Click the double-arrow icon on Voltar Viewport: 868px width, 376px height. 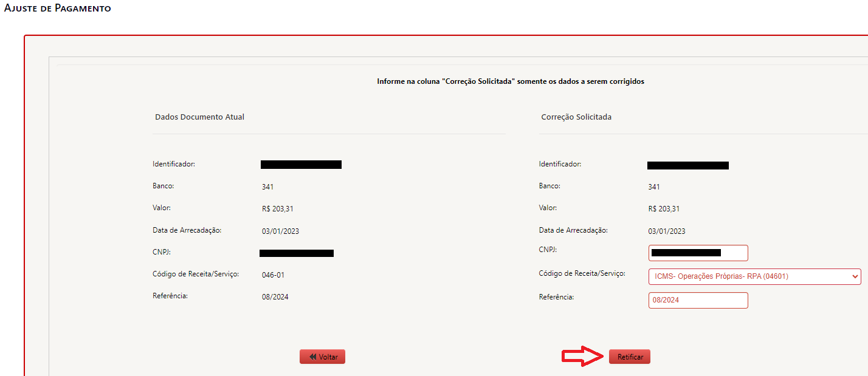(x=312, y=357)
